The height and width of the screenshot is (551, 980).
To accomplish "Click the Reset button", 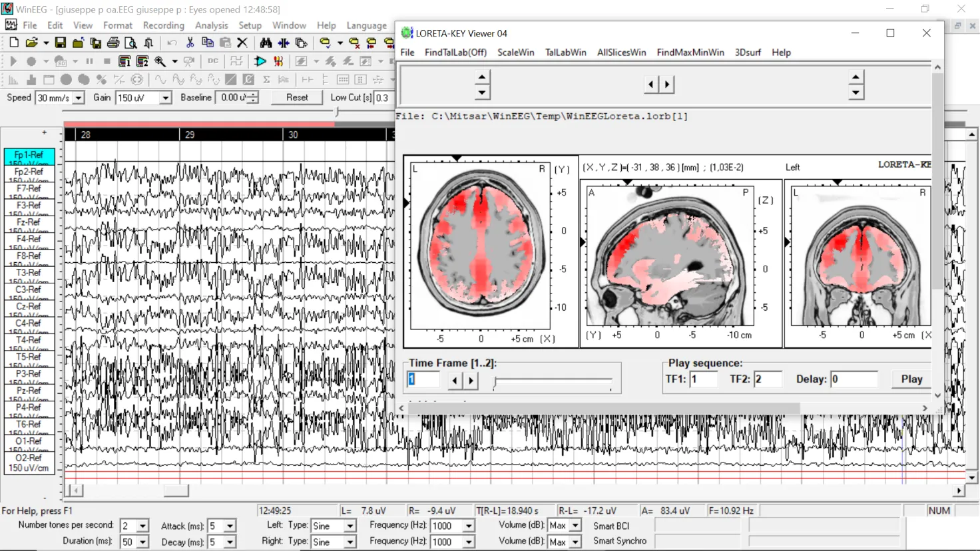I will 297,98.
